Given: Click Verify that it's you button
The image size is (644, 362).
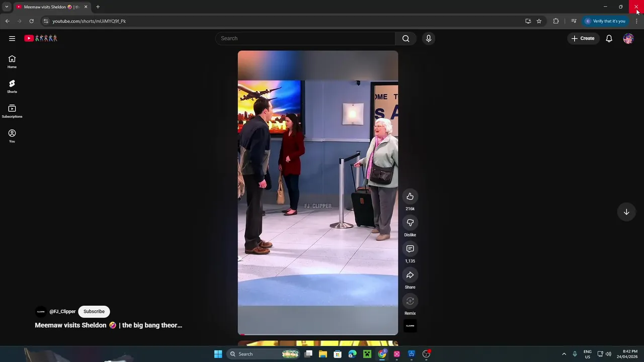Looking at the screenshot, I should (x=605, y=21).
